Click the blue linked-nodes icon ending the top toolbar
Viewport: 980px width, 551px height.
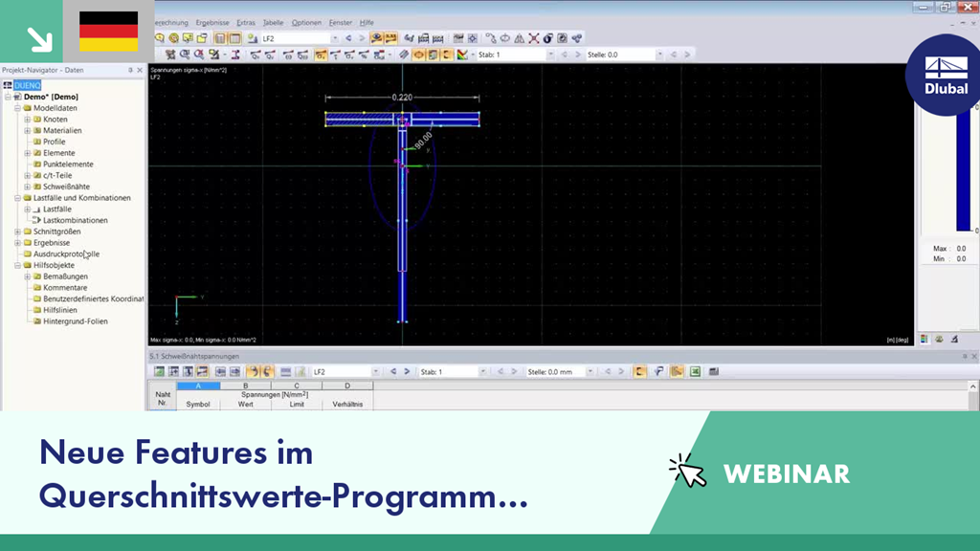577,38
